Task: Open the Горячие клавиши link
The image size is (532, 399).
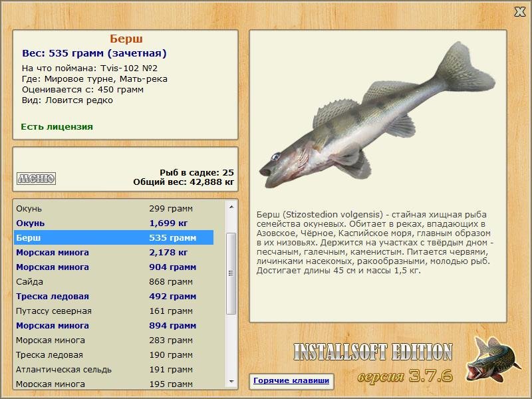Action: 291,380
